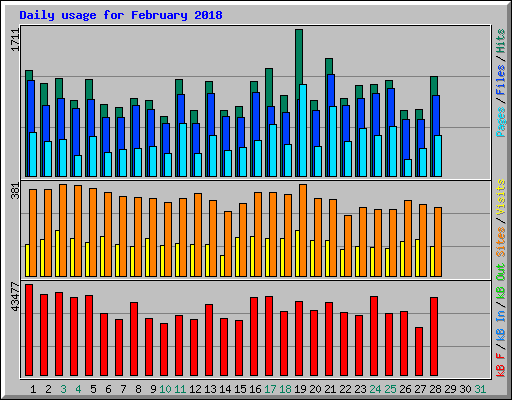Click day 17 on the x-axis
Viewport: 512px width, 400px height.
[x=270, y=389]
